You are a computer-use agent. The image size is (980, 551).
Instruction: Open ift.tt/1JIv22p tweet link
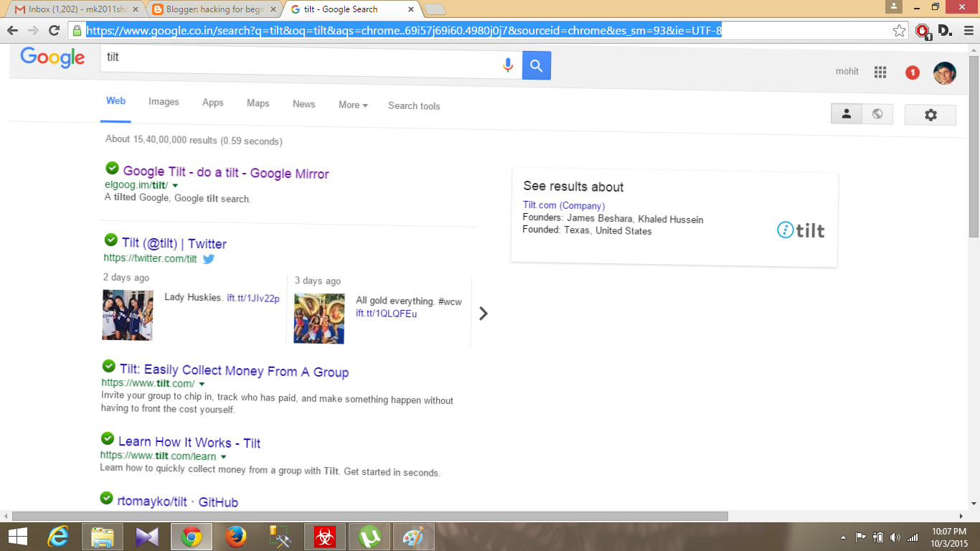tap(253, 298)
